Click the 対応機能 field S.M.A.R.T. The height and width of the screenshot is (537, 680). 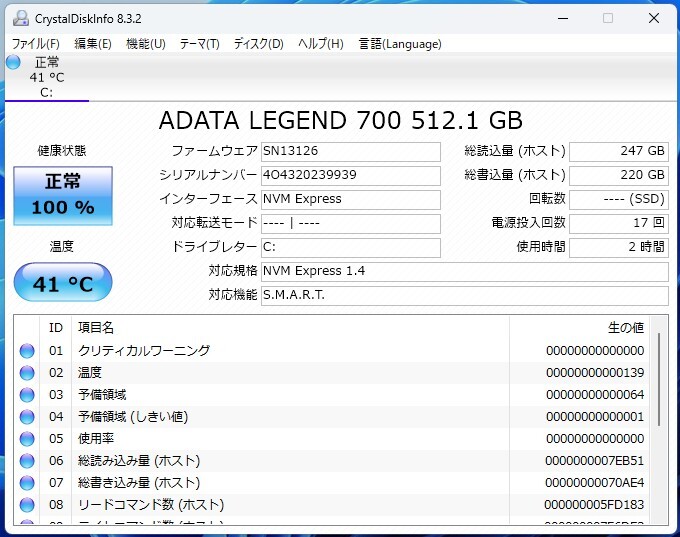click(x=464, y=295)
